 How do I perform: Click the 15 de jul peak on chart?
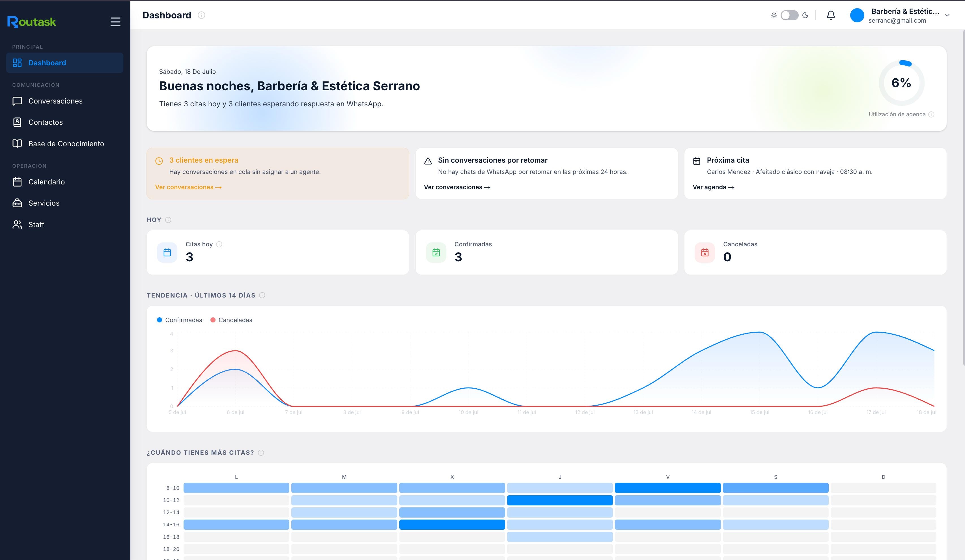[x=760, y=333]
